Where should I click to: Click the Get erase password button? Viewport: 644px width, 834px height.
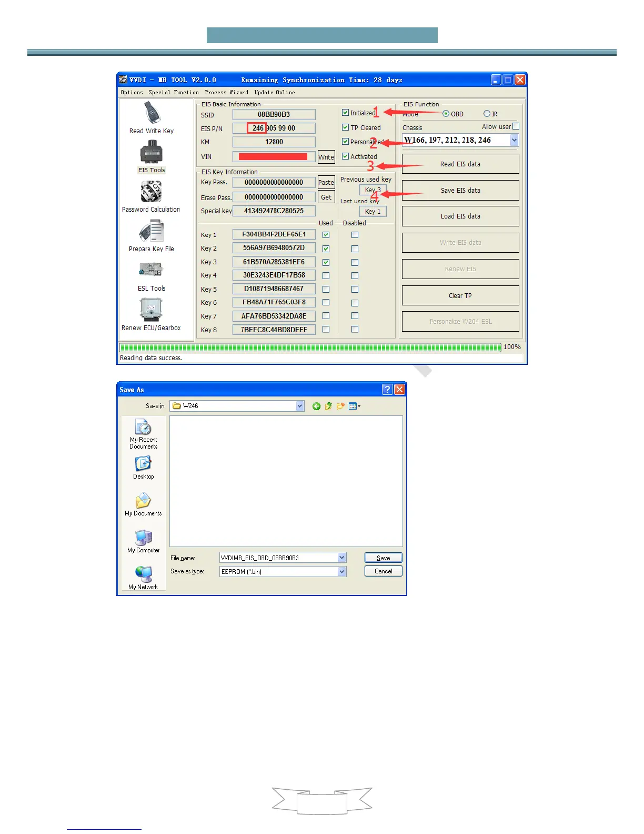click(326, 197)
